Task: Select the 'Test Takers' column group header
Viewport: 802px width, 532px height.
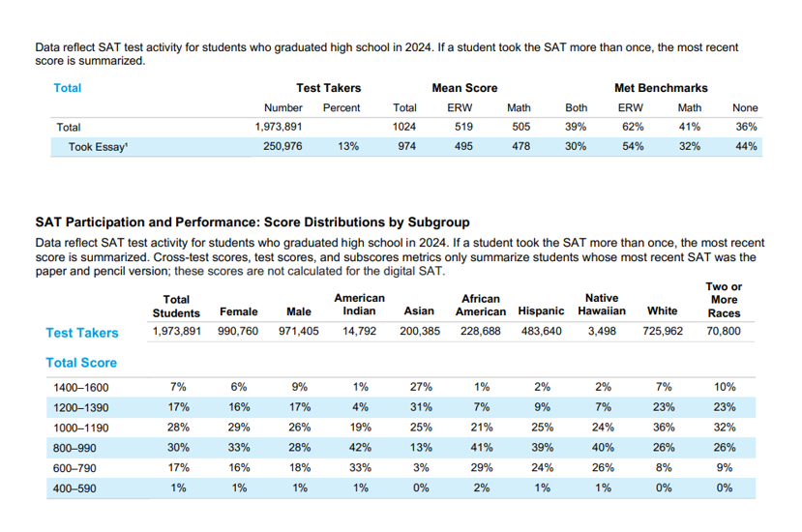Action: click(328, 88)
